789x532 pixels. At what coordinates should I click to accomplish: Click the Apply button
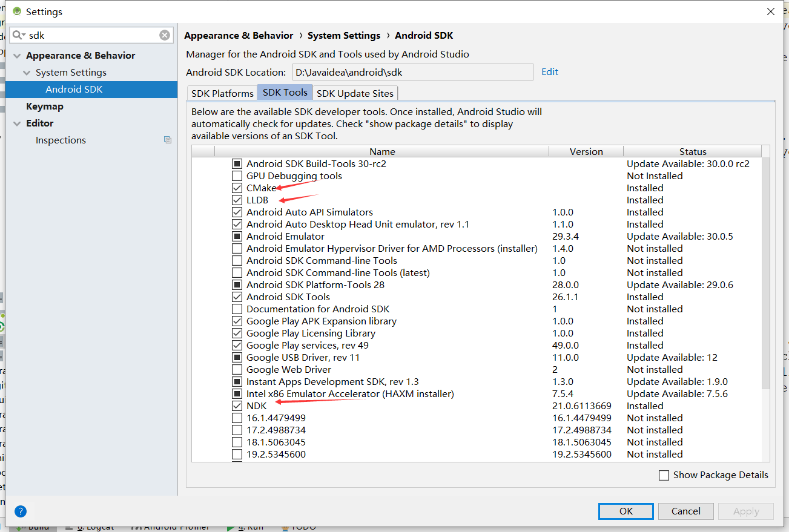point(746,511)
